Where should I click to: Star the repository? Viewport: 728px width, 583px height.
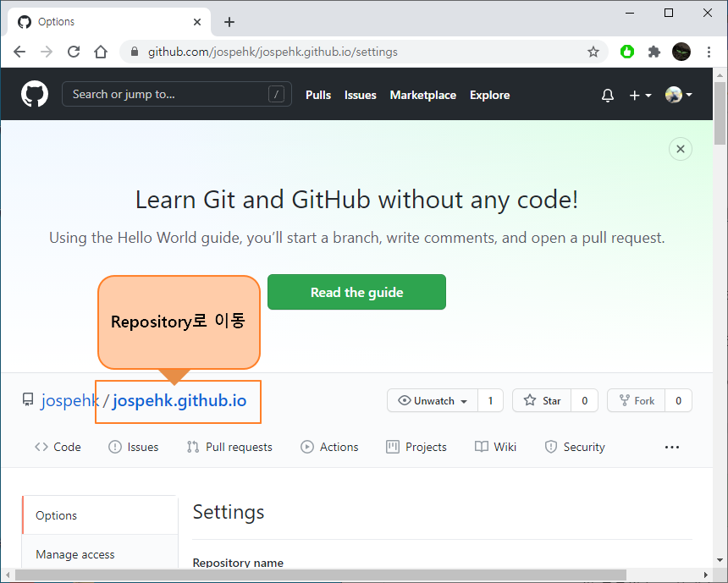(x=542, y=400)
